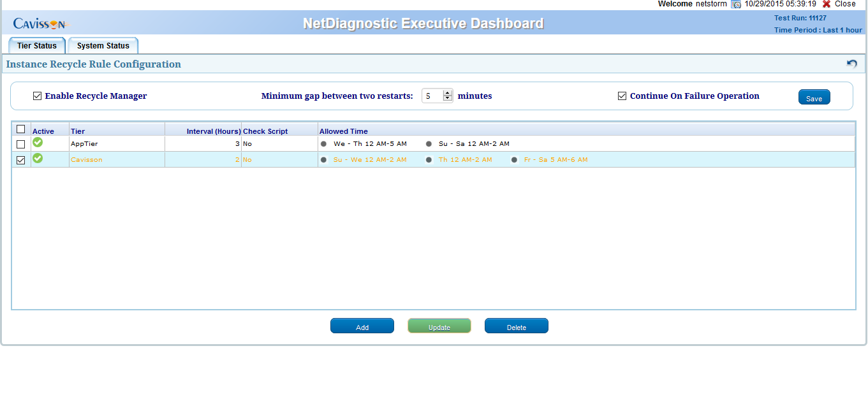Click 'Su - Sa 12 AM-2 AM' allowed time
This screenshot has height=397, width=868.
click(474, 144)
